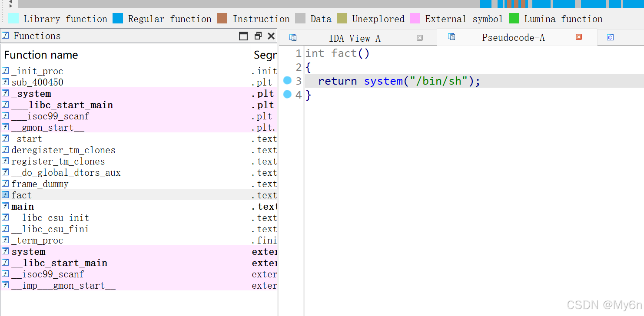Select the _start function
The height and width of the screenshot is (316, 644).
click(x=139, y=139)
